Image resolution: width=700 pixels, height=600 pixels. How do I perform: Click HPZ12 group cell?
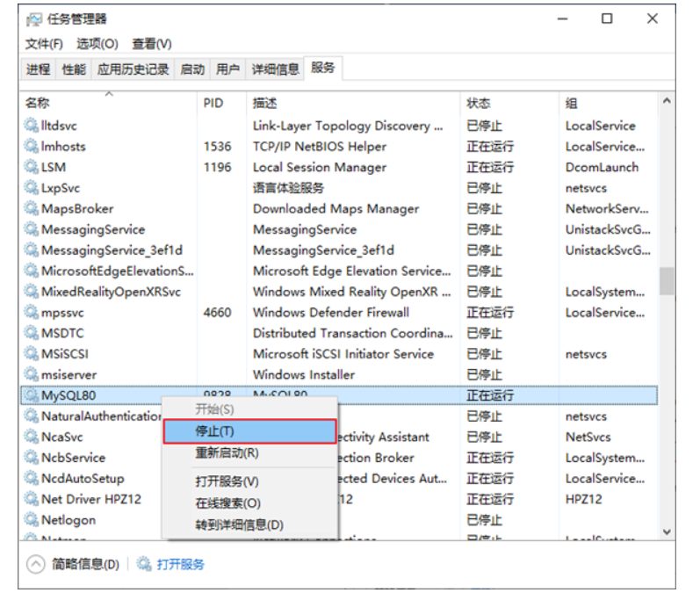click(x=583, y=499)
